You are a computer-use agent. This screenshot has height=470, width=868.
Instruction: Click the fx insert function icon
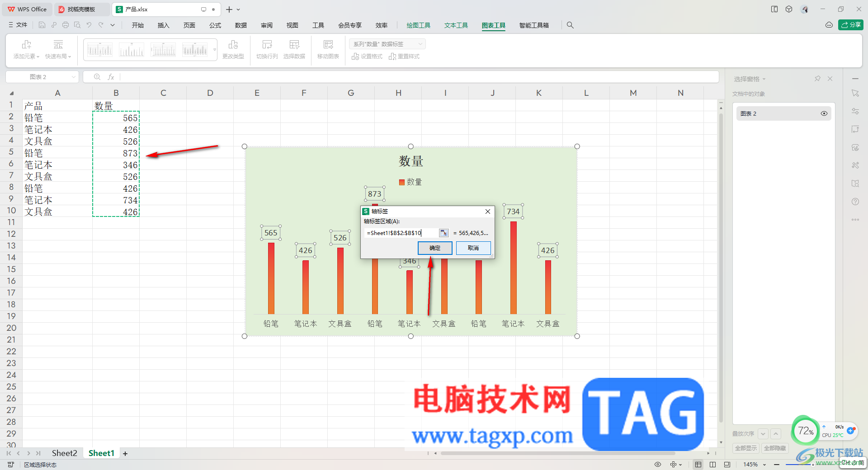(x=111, y=77)
